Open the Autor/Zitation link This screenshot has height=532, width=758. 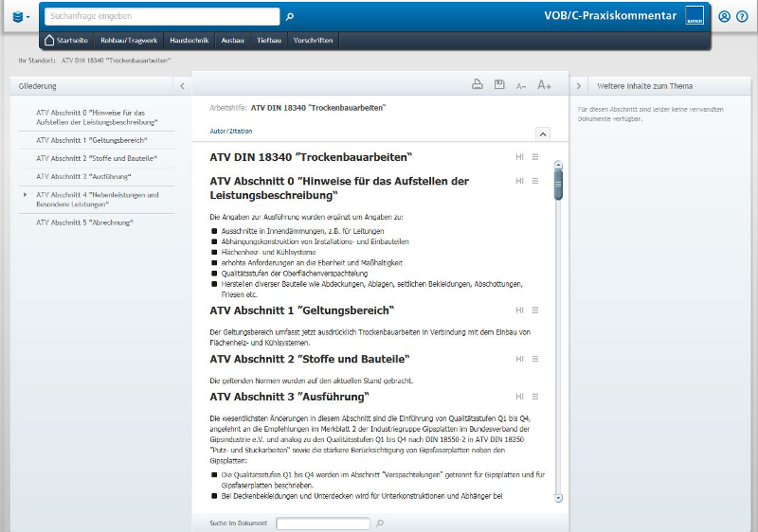(x=230, y=132)
